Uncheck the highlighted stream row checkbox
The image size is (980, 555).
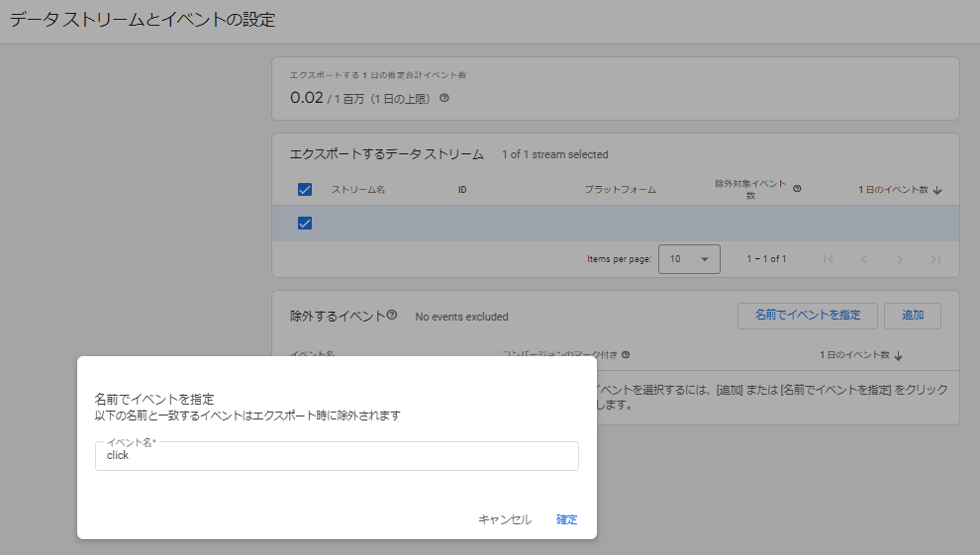(x=305, y=224)
